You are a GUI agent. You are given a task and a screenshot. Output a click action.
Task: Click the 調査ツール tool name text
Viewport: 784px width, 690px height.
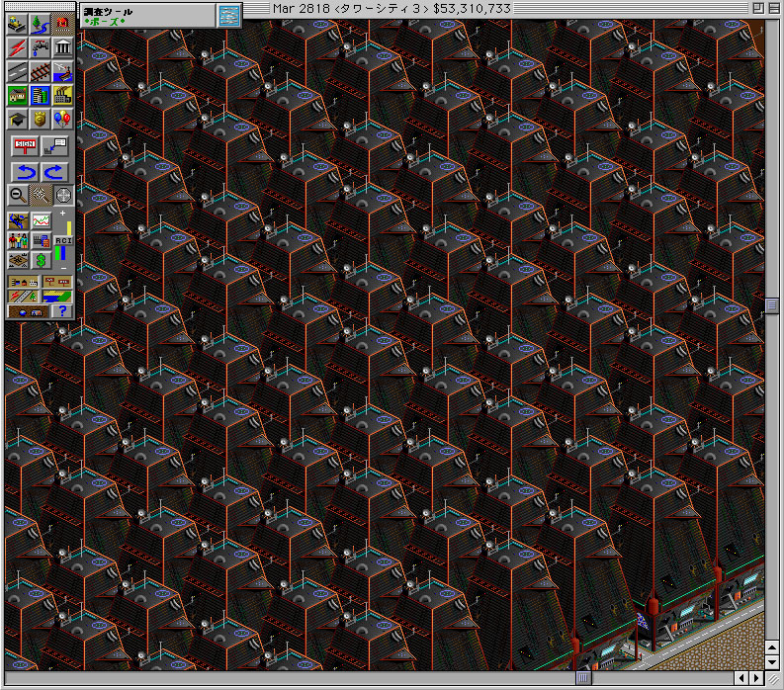[108, 12]
